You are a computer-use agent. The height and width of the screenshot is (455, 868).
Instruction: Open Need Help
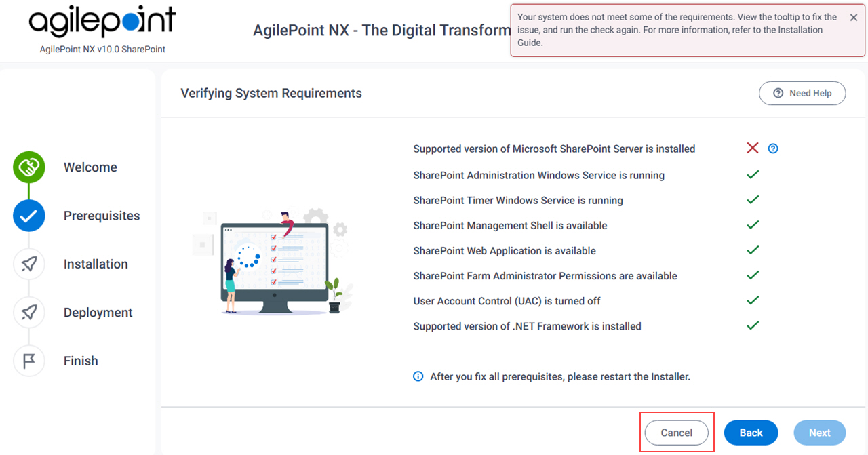coord(802,93)
